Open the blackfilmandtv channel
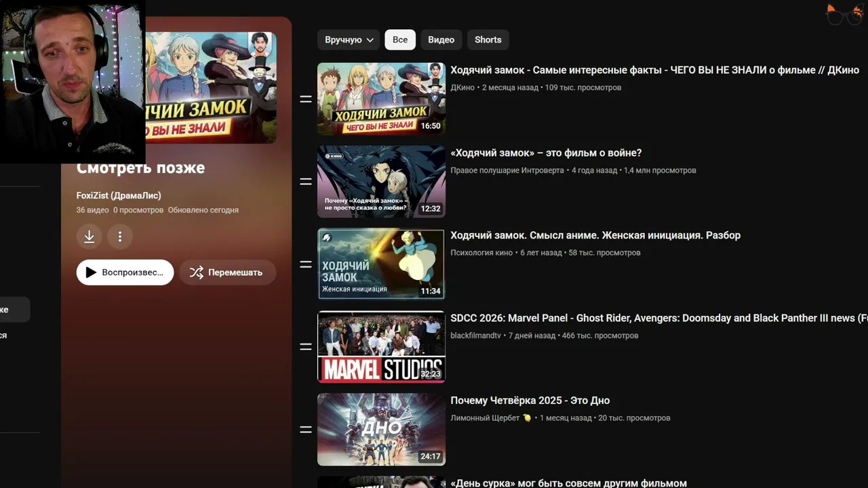This screenshot has width=868, height=488. tap(475, 335)
